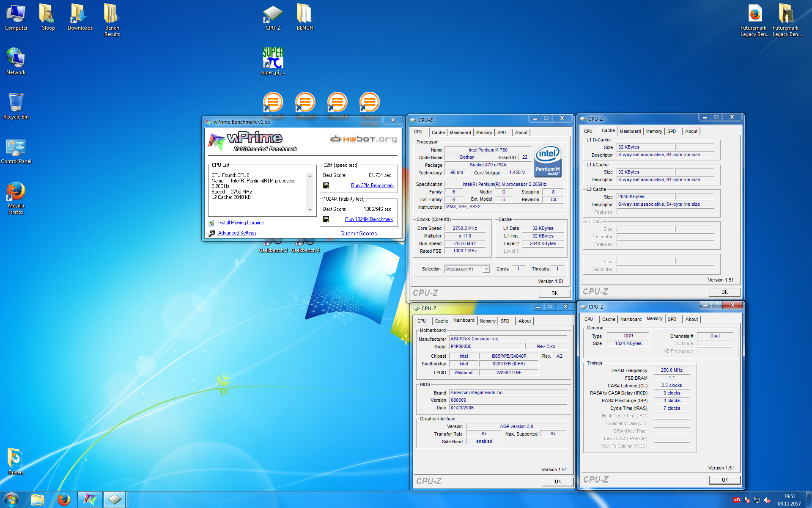The width and height of the screenshot is (812, 508).
Task: Click the BIOS Date field 01/23/2006
Action: point(507,408)
